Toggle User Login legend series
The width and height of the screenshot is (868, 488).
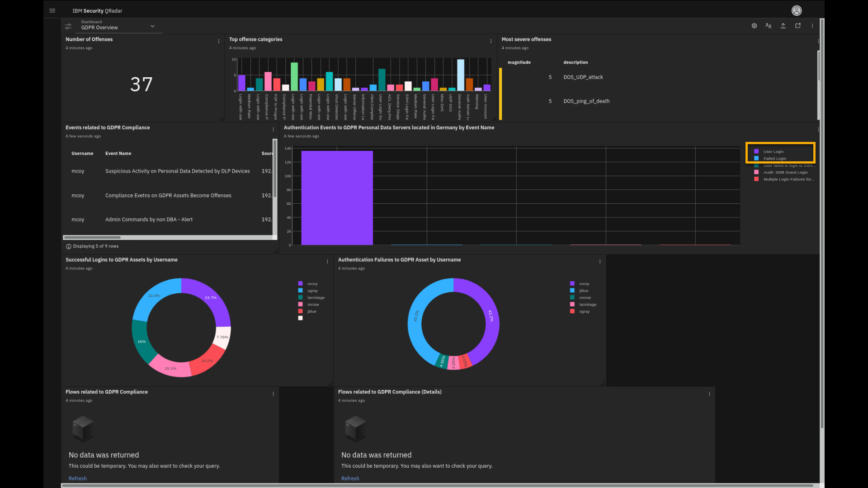coord(773,152)
